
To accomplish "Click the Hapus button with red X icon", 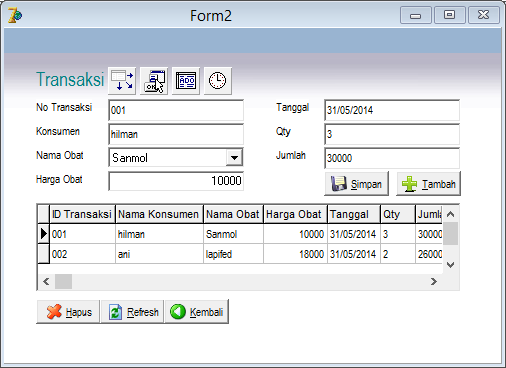I will pos(68,312).
